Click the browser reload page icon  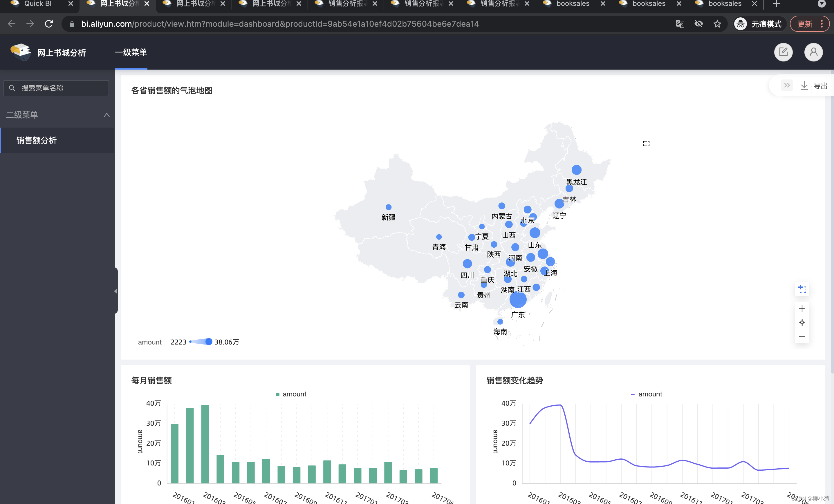tap(49, 24)
